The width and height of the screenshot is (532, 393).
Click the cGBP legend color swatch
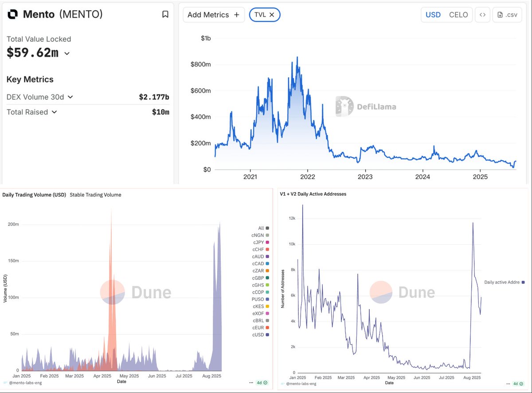[267, 278]
